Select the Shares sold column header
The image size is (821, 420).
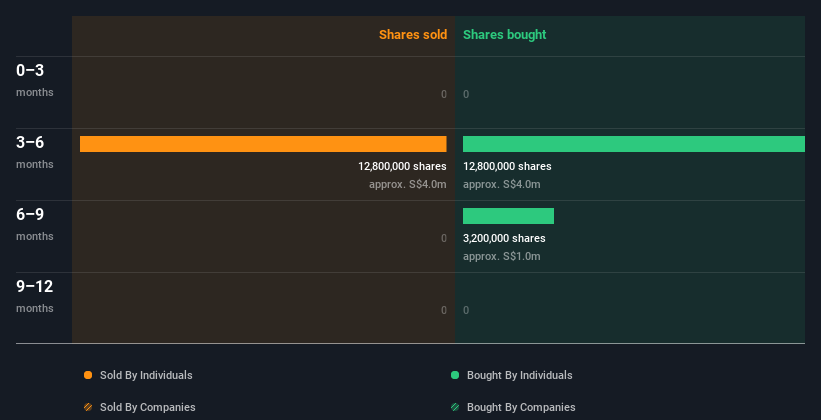[412, 35]
